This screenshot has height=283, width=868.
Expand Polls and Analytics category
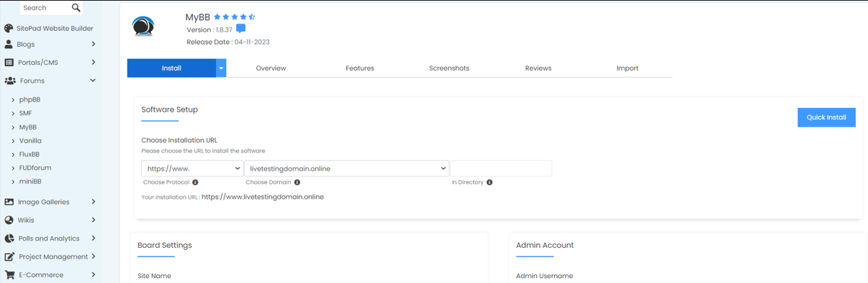click(93, 238)
